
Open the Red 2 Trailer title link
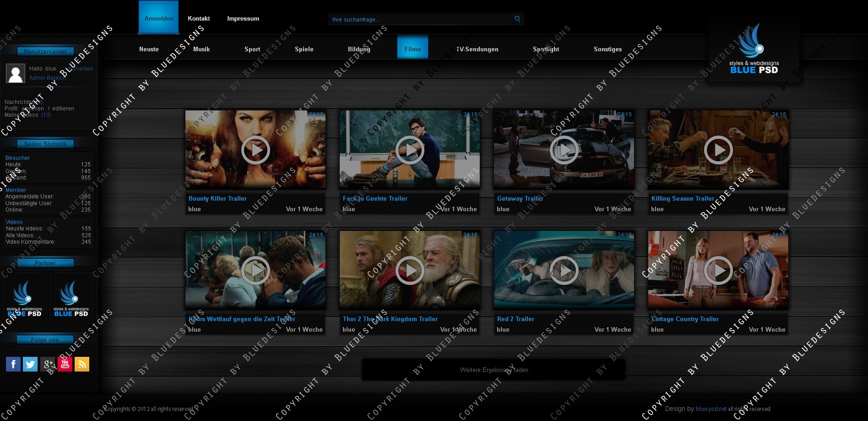515,319
